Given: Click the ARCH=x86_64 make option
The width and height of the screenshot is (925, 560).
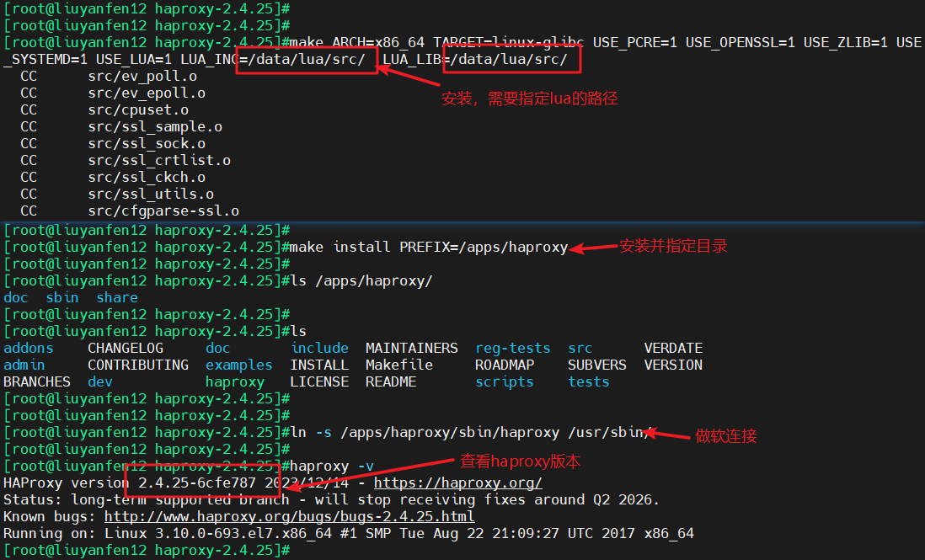Looking at the screenshot, I should [x=378, y=42].
